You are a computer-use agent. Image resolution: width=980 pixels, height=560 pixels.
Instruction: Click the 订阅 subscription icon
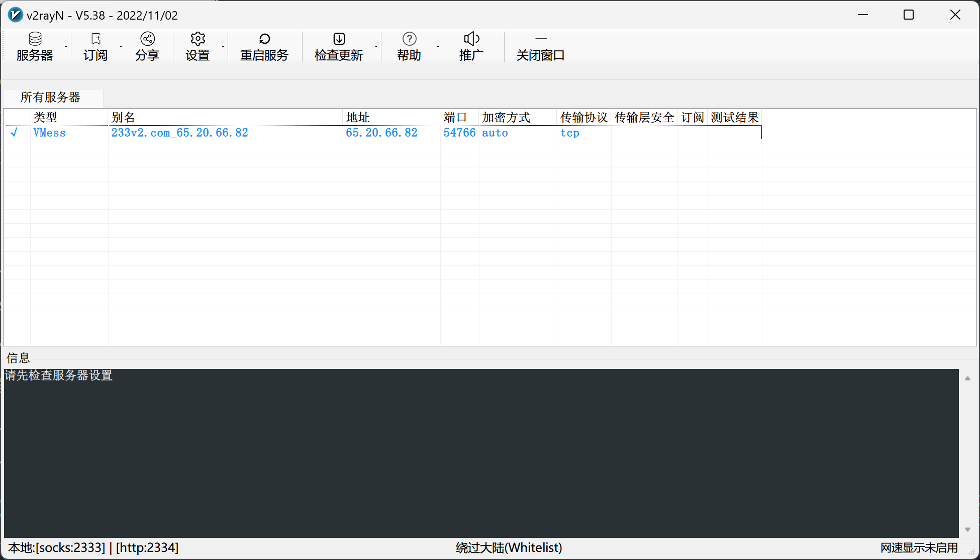95,46
